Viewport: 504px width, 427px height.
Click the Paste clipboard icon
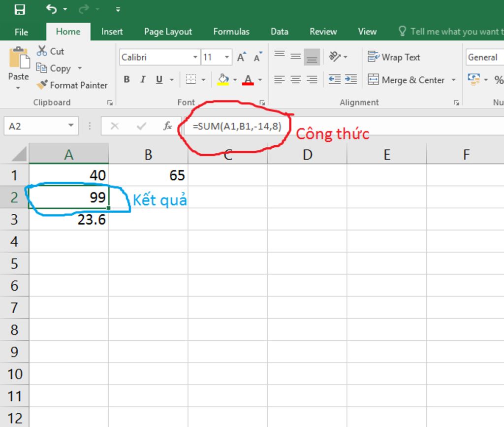[x=19, y=59]
